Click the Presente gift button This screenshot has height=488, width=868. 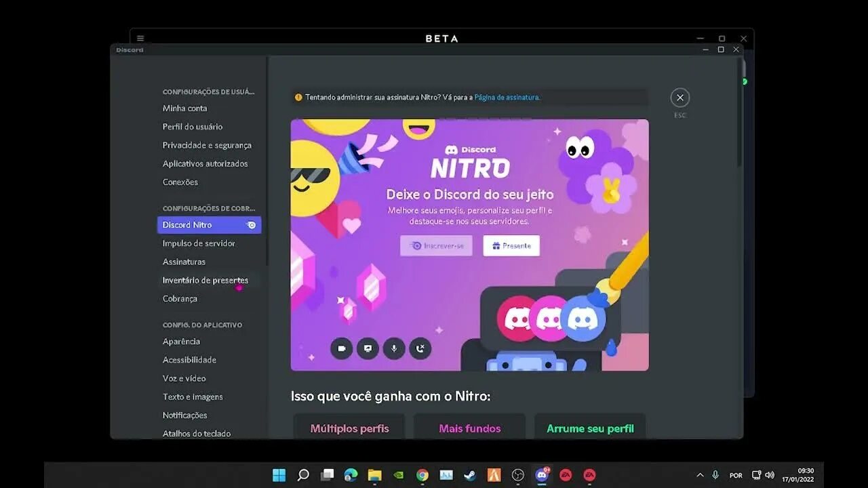[x=511, y=245]
